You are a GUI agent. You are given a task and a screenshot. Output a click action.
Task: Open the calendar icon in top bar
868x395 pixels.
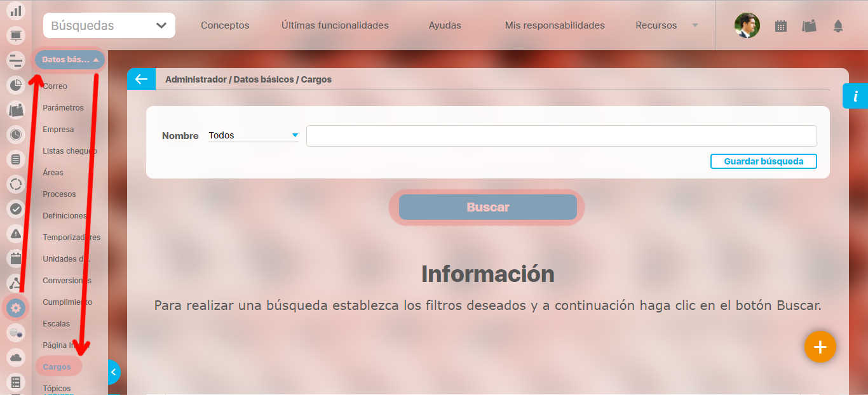(x=781, y=26)
